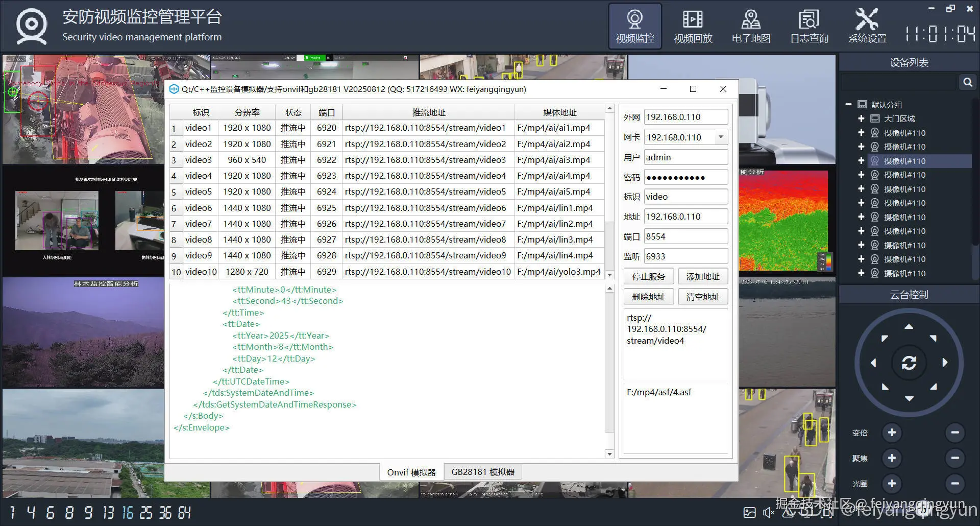Switch to 1-channel layout
Screen dimensions: 980x526
12,512
